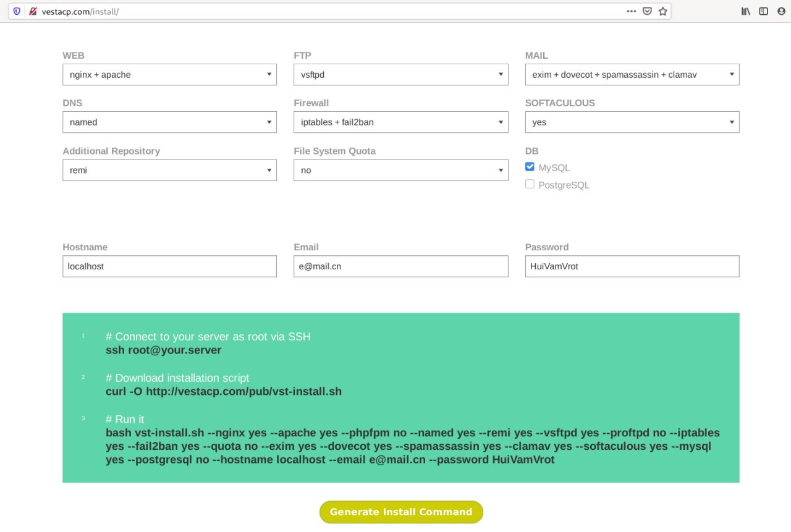Click into the Hostname input field
This screenshot has height=532, width=791.
coord(169,266)
